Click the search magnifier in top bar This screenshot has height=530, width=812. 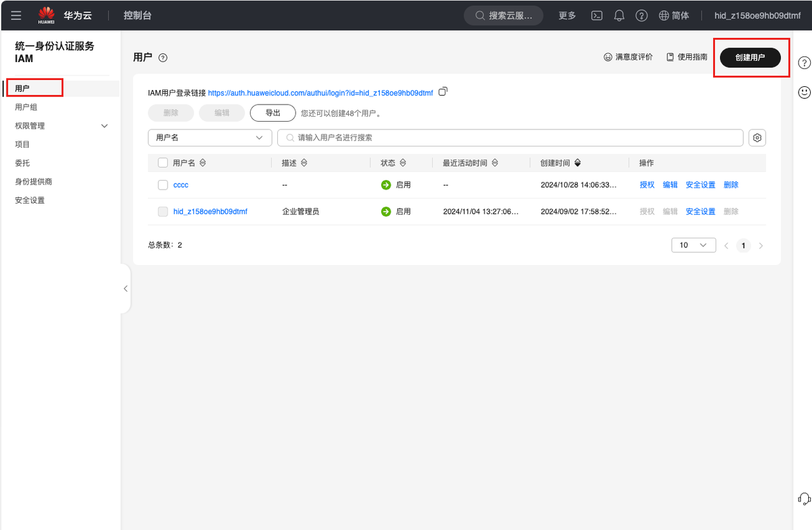pos(480,16)
